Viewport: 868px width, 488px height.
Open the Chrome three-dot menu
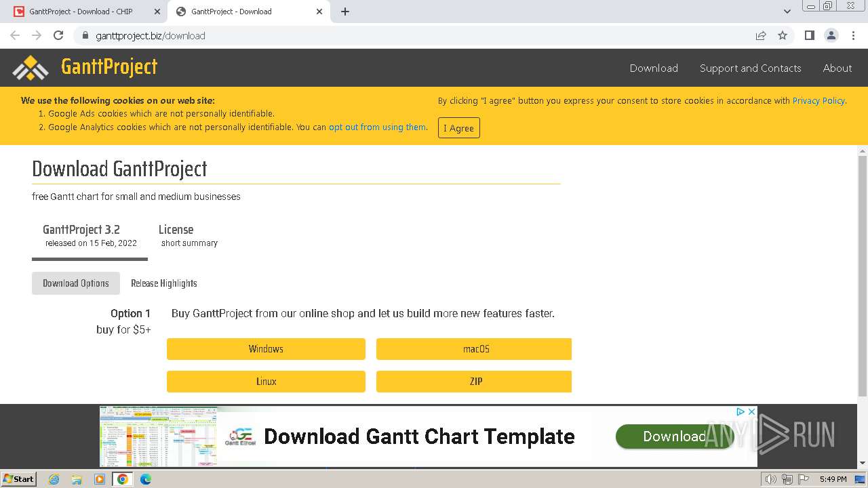click(853, 35)
